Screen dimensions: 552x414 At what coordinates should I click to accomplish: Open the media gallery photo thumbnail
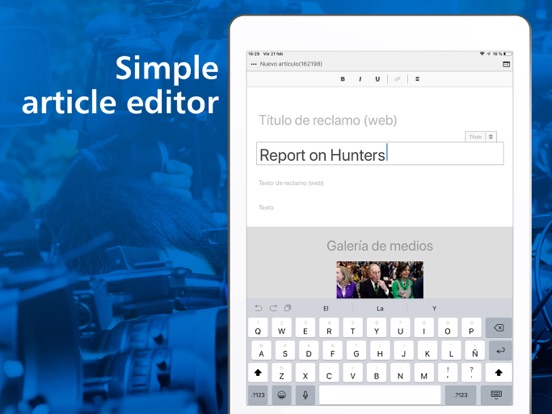(x=380, y=280)
